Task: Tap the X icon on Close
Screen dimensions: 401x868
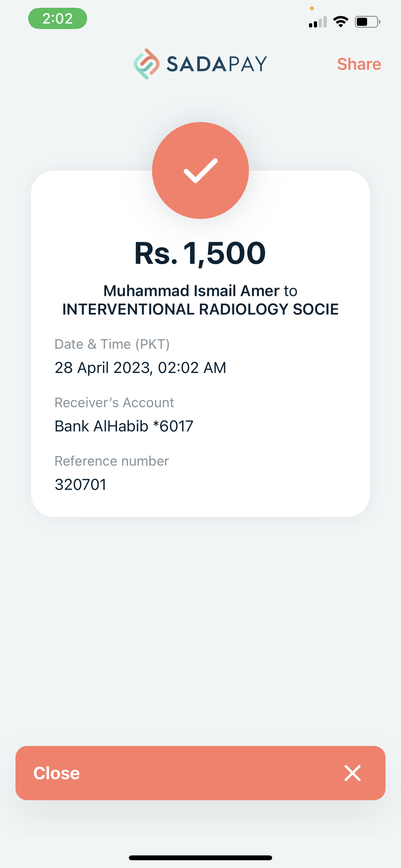Action: [x=353, y=773]
